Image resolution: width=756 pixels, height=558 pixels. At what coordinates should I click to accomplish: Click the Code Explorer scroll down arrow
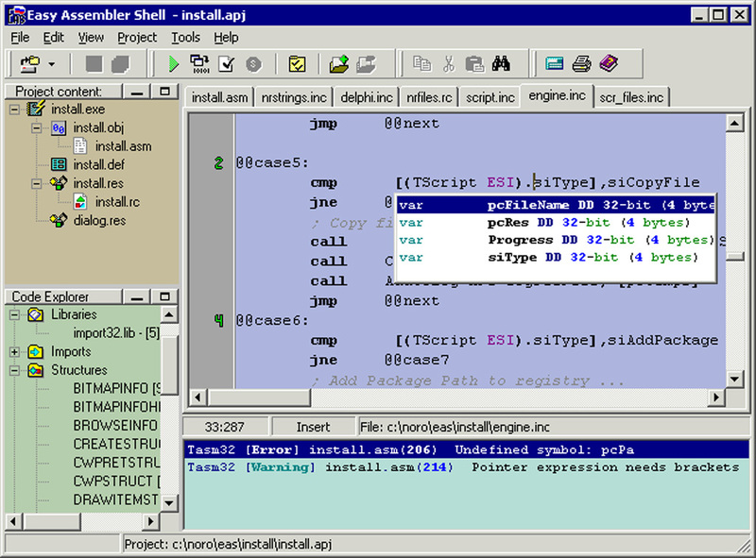point(169,503)
